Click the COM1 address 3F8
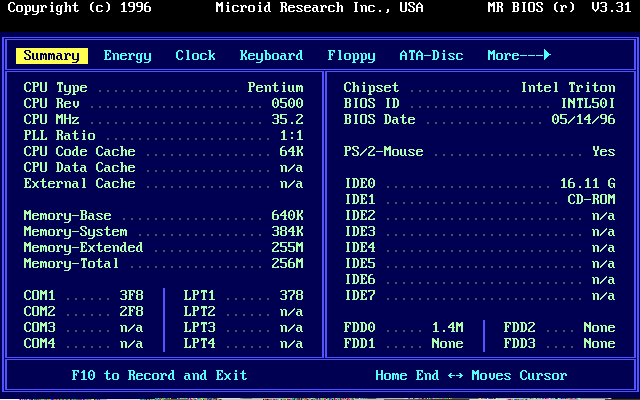Image resolution: width=640 pixels, height=400 pixels. [x=131, y=295]
